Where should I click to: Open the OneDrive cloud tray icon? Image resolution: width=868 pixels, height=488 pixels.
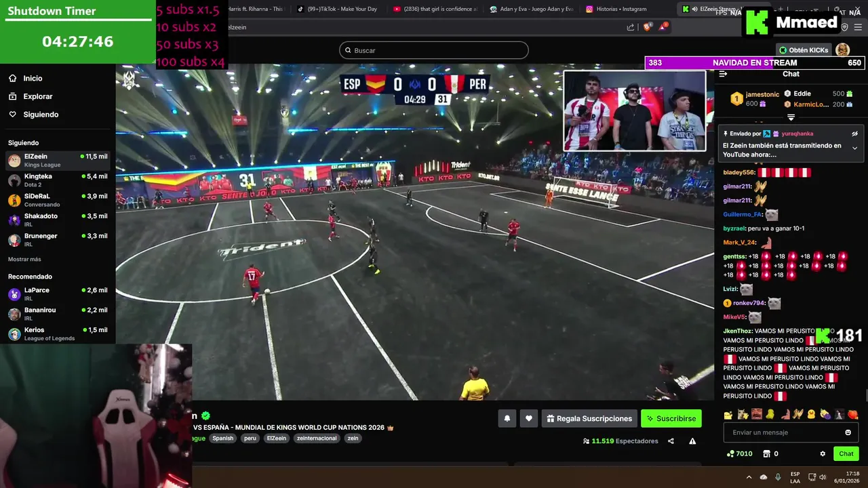[764, 477]
